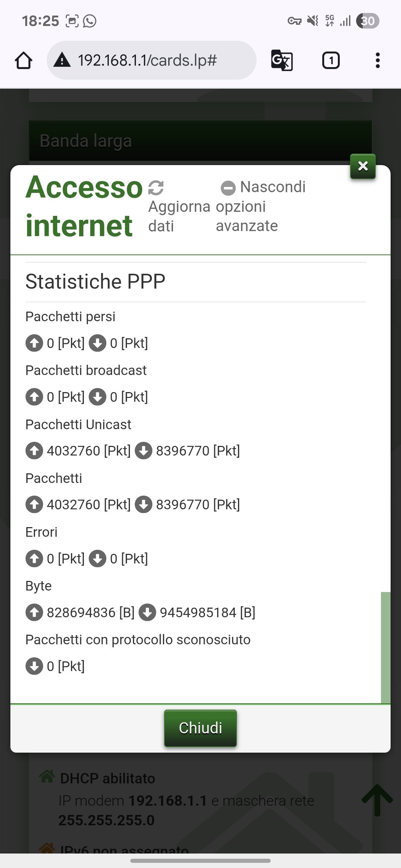Click the upload arrow icon under Pacchetti Unicast
The width and height of the screenshot is (401, 868).
(x=34, y=451)
